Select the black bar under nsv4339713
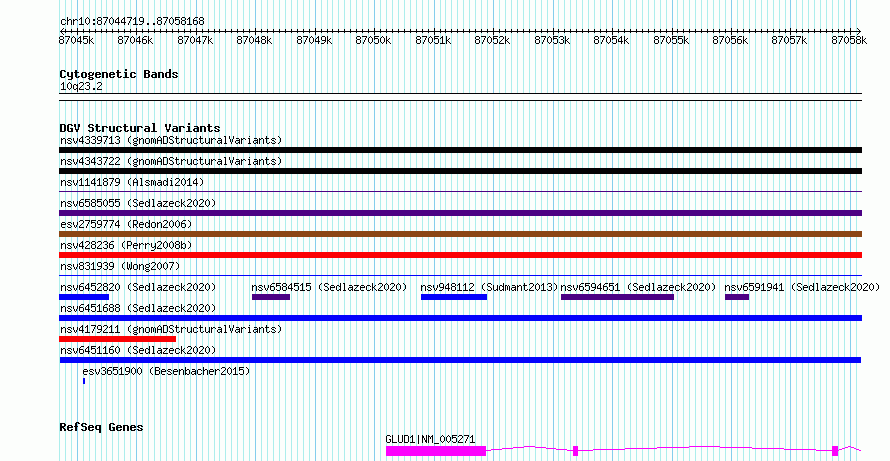Viewport: 890px width, 461px height. (x=460, y=150)
